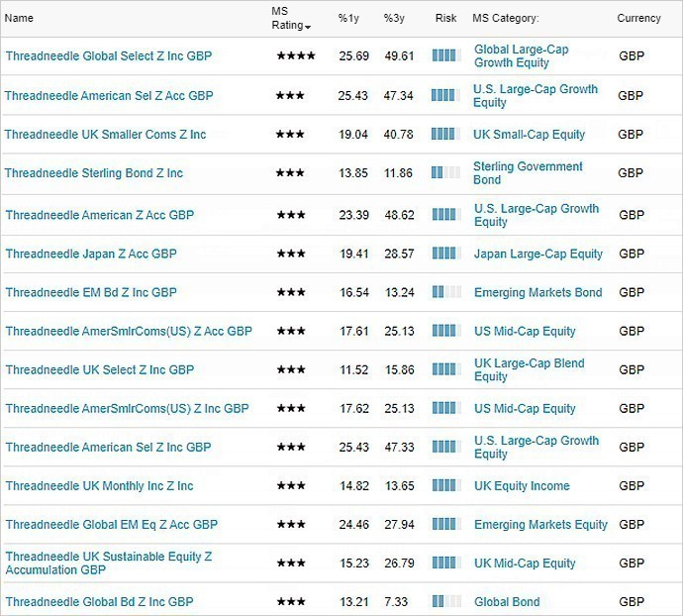Open UK Small-Cap Equity category link
The width and height of the screenshot is (683, 616).
pyautogui.click(x=529, y=135)
